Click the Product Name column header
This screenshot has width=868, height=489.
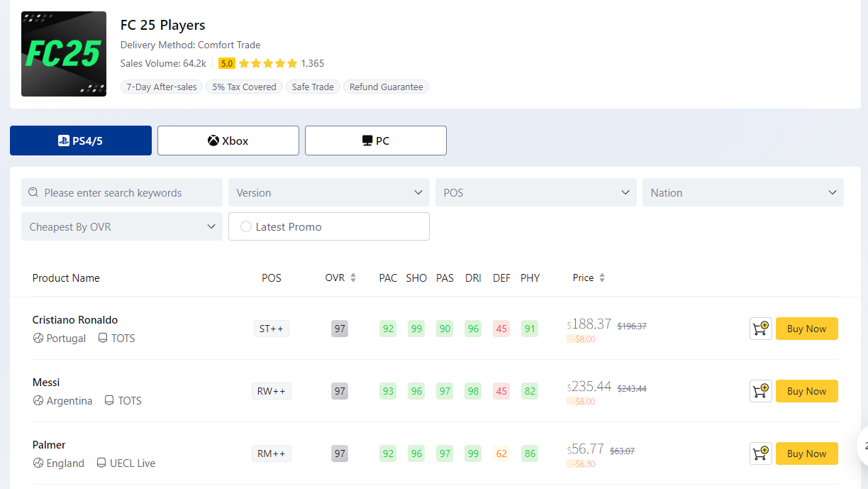point(66,278)
